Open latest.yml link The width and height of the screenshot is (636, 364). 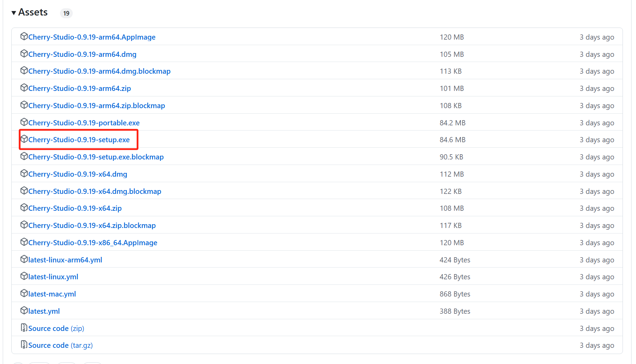[x=44, y=311]
